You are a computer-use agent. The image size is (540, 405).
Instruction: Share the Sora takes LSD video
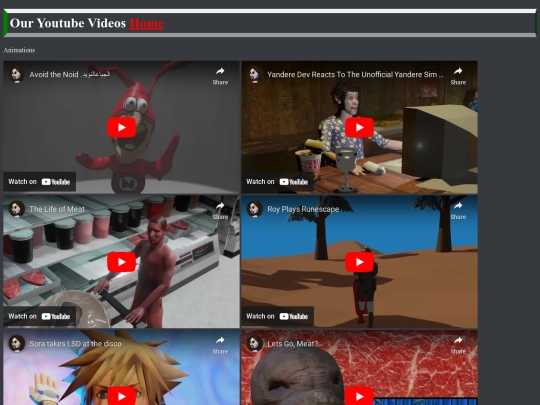pos(220,345)
